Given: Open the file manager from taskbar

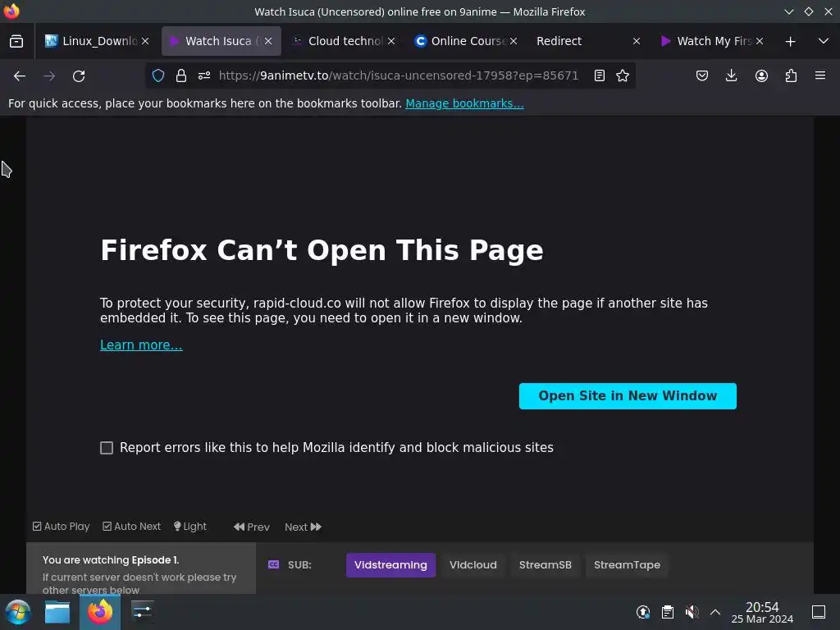Looking at the screenshot, I should (57, 612).
